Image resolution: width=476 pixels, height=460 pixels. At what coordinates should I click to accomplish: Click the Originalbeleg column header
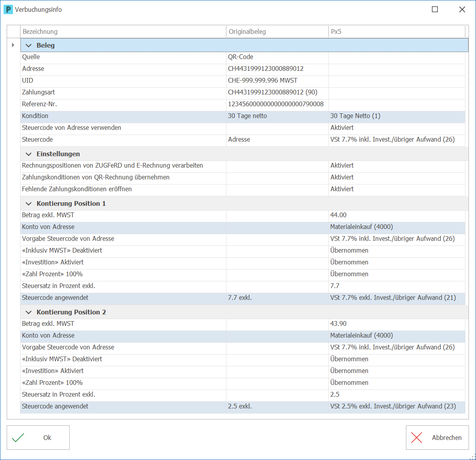click(x=278, y=31)
